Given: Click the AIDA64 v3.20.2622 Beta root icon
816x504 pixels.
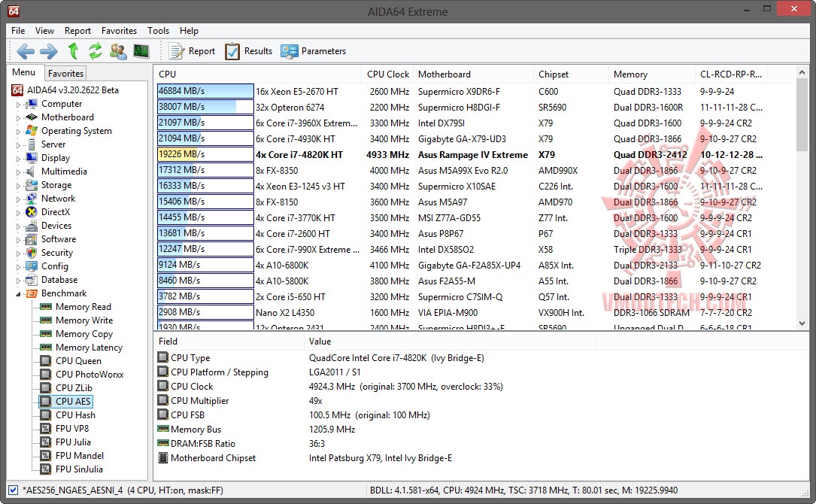Looking at the screenshot, I should click(x=17, y=90).
